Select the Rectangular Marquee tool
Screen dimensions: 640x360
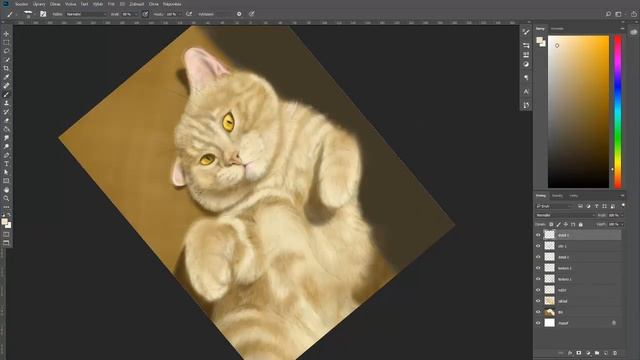pyautogui.click(x=6, y=42)
